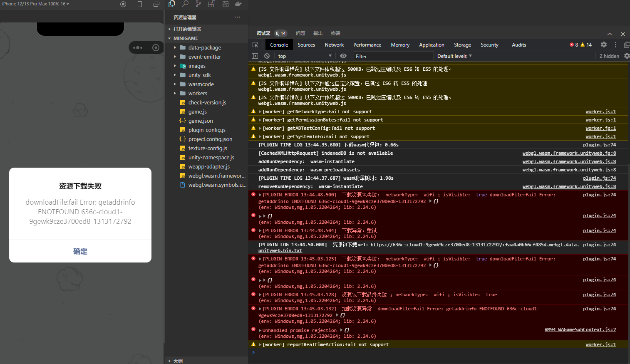Open the search sidebar icon
Viewport: 630px width, 364px height.
[185, 4]
